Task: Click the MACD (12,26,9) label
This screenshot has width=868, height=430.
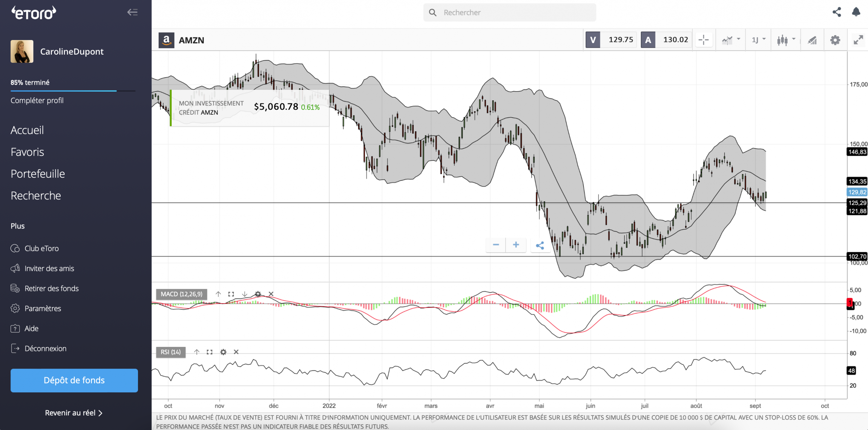Action: click(181, 294)
